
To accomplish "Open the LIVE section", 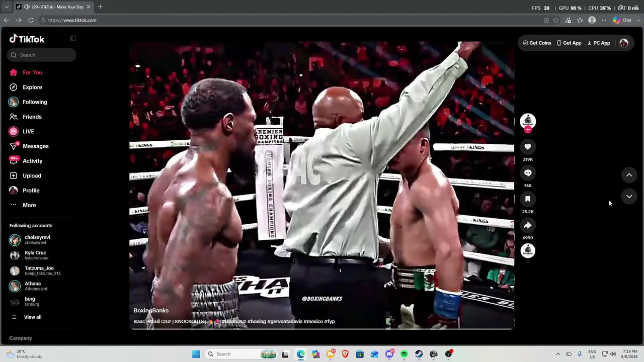I will click(28, 132).
